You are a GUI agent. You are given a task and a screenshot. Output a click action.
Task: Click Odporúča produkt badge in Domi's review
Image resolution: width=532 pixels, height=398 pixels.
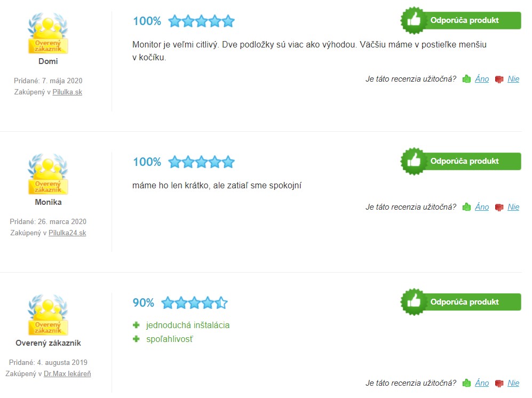tap(460, 20)
